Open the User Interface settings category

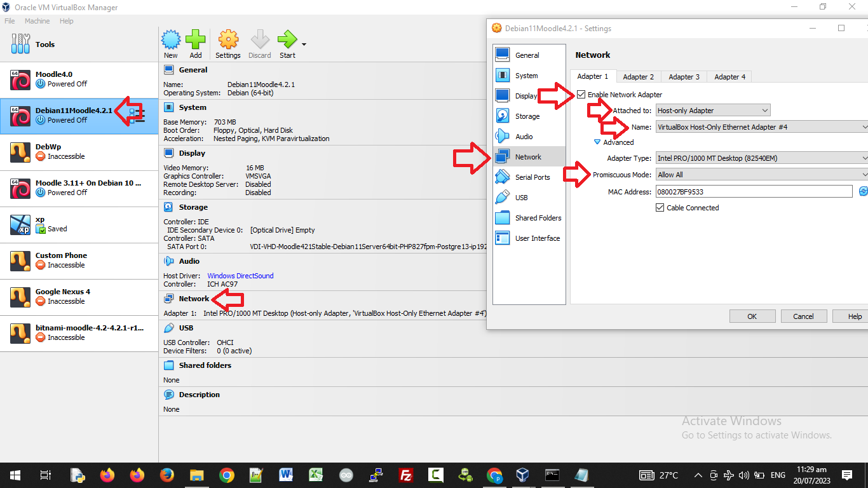pyautogui.click(x=529, y=238)
